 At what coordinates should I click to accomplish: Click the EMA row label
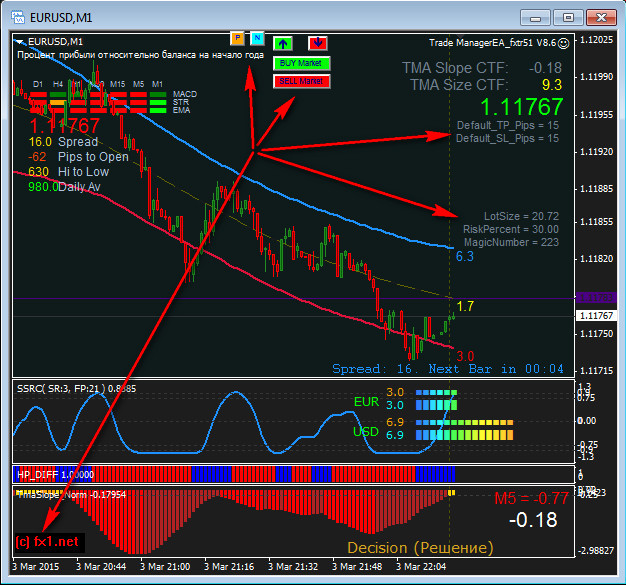(x=182, y=110)
